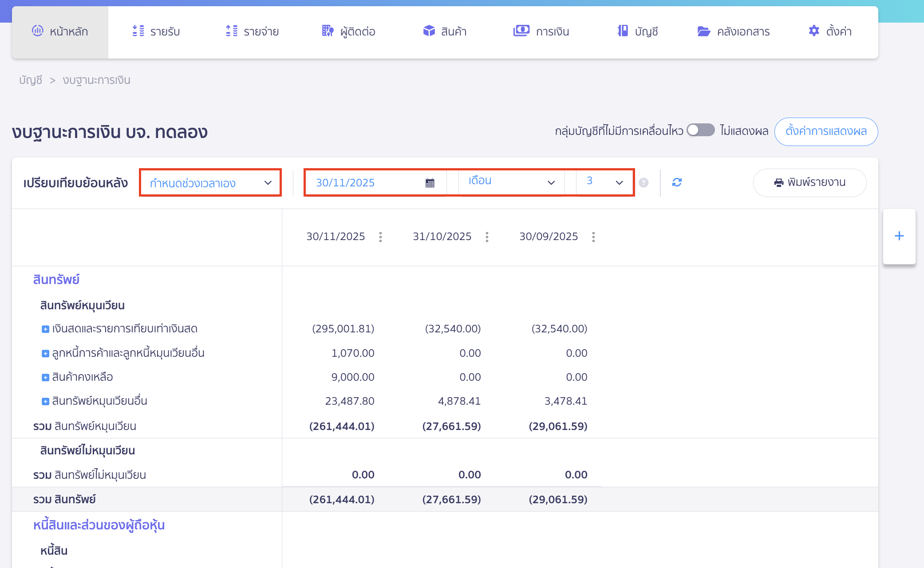The image size is (924, 568).
Task: Click the help question mark icon
Action: (x=644, y=183)
